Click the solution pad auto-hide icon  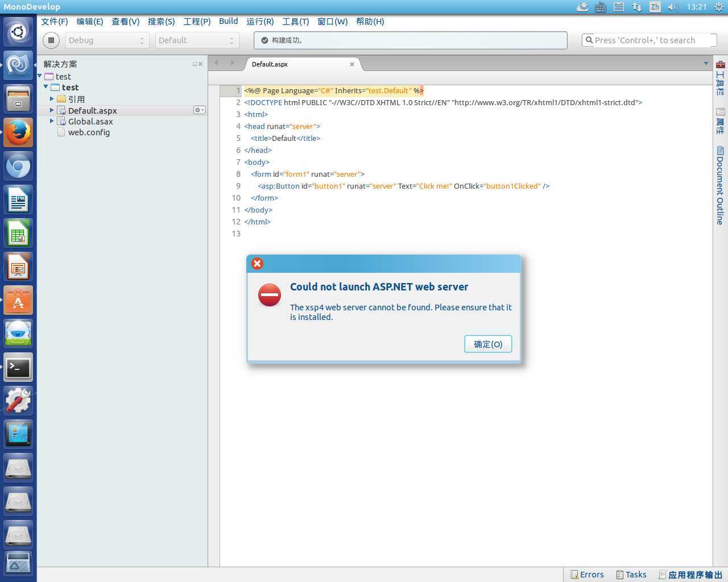pyautogui.click(x=195, y=64)
